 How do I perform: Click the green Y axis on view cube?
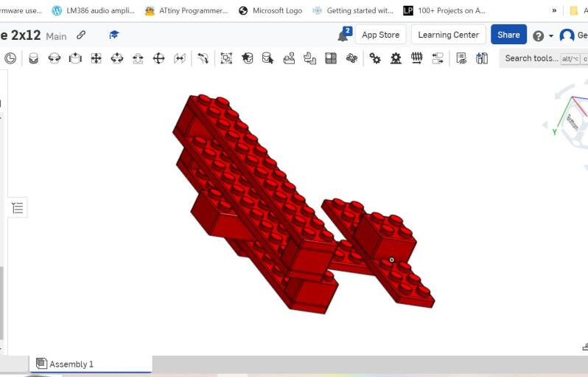click(x=554, y=131)
